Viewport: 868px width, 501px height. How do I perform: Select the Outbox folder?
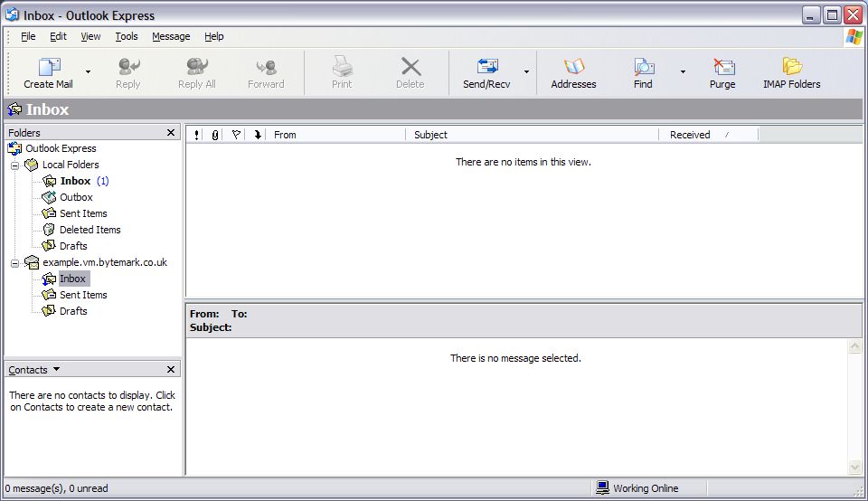(x=76, y=197)
